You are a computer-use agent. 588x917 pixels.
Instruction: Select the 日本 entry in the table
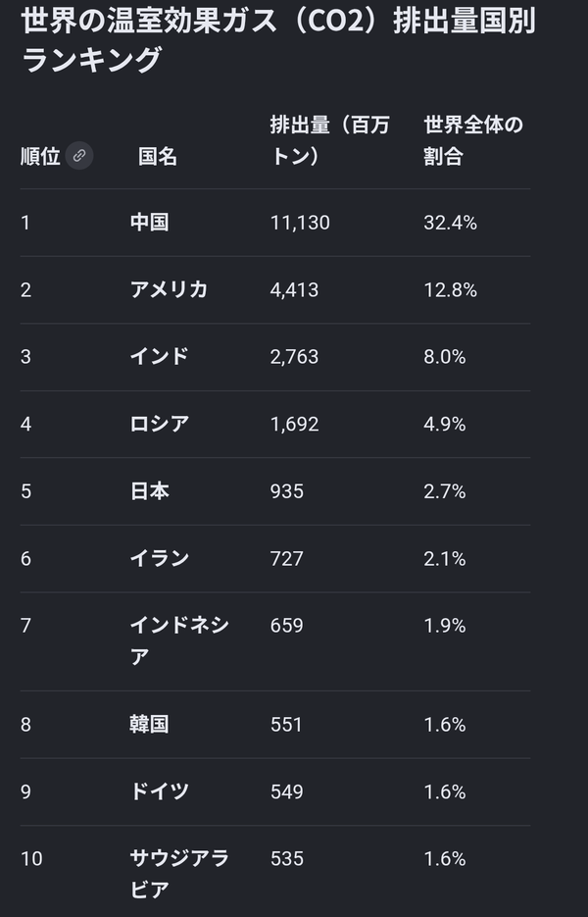(150, 490)
